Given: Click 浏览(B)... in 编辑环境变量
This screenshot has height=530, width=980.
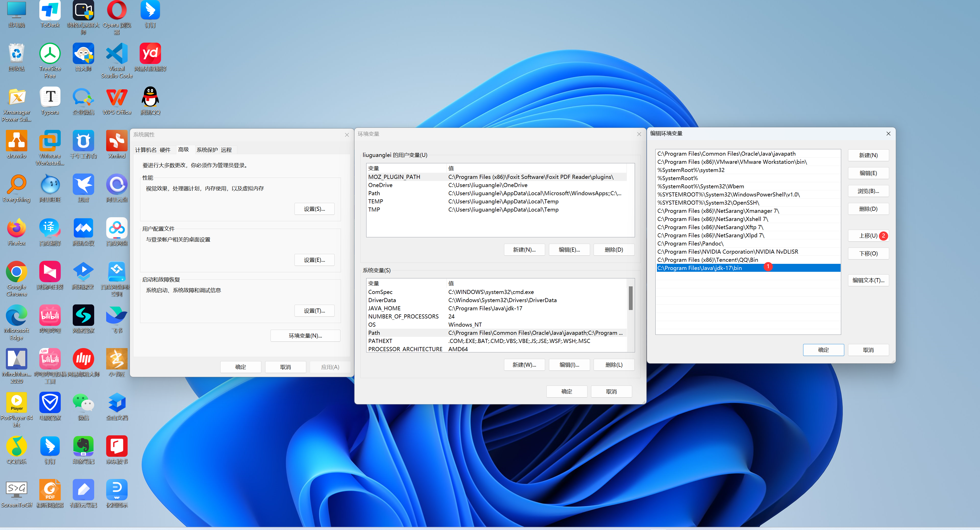Looking at the screenshot, I should tap(868, 191).
